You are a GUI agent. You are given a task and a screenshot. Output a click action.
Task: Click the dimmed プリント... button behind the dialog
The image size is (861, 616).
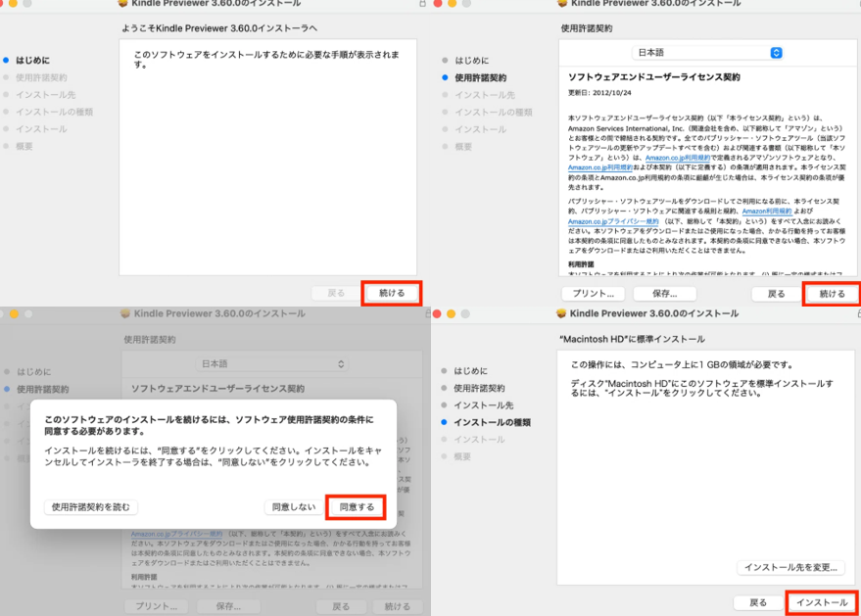pos(156,606)
